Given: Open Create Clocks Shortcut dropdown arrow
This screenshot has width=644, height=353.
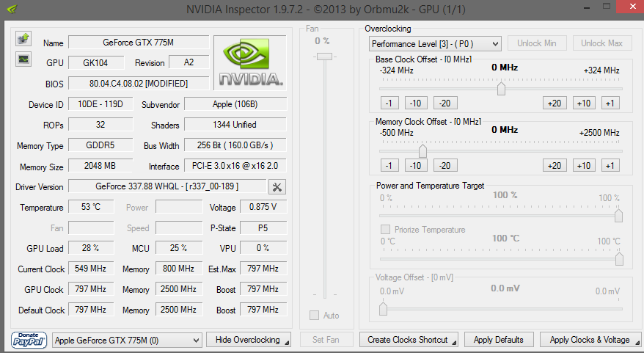Looking at the screenshot, I should pyautogui.click(x=454, y=343).
